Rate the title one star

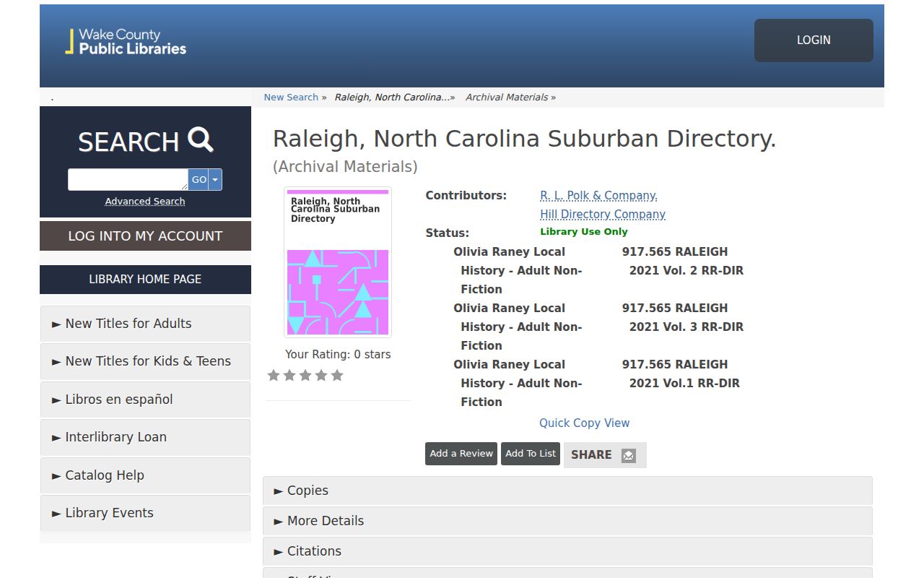pos(274,375)
